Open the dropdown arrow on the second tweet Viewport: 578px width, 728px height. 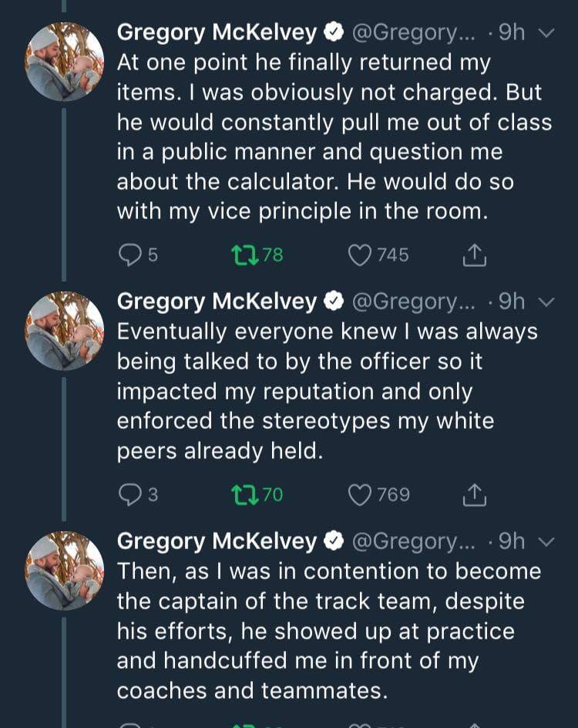(x=546, y=302)
